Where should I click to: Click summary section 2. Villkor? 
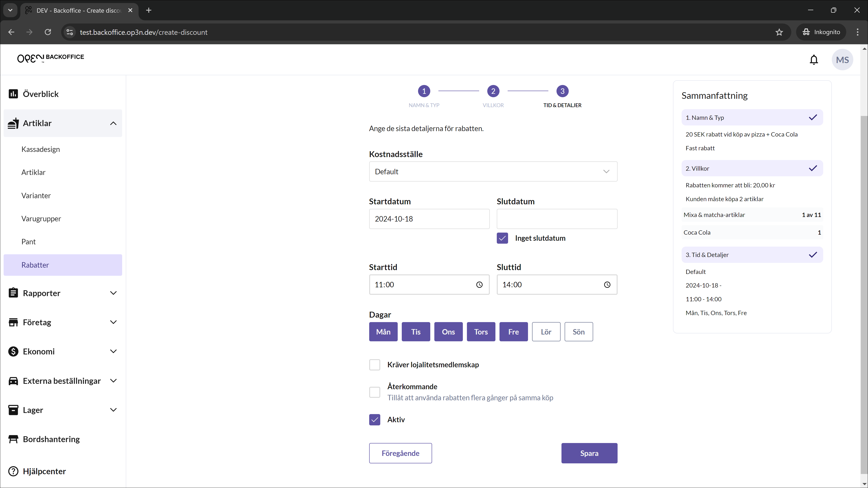pos(752,168)
